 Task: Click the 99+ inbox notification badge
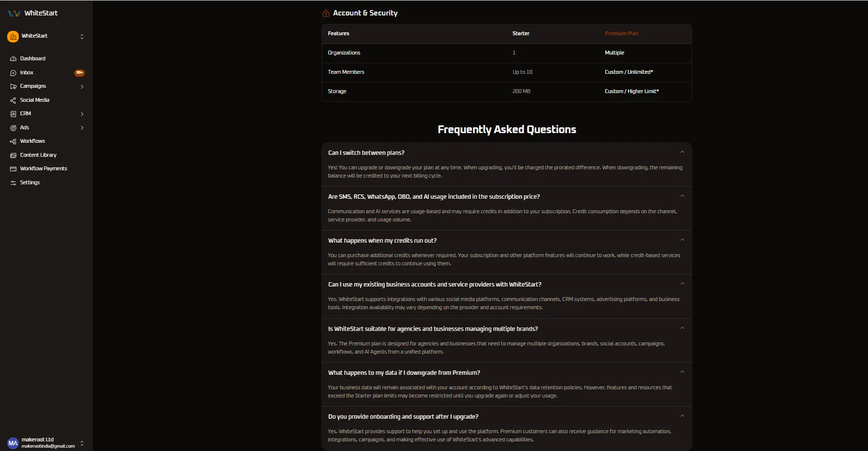pyautogui.click(x=80, y=73)
